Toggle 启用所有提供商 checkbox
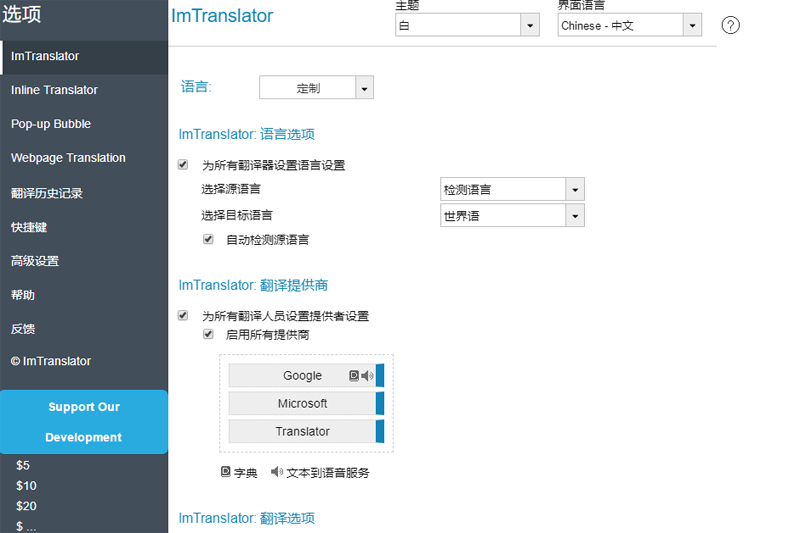This screenshot has height=533, width=800. (x=208, y=334)
